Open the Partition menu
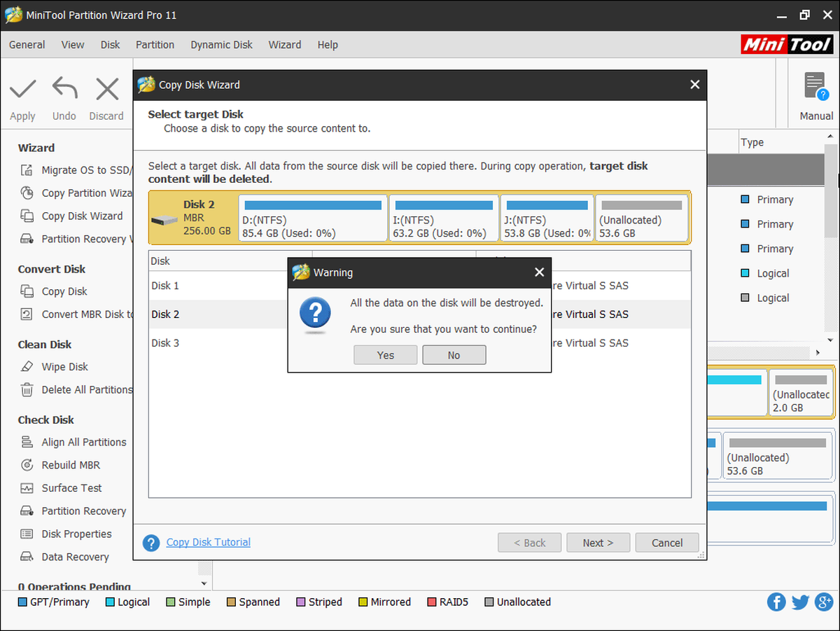This screenshot has height=631, width=840. 155,45
